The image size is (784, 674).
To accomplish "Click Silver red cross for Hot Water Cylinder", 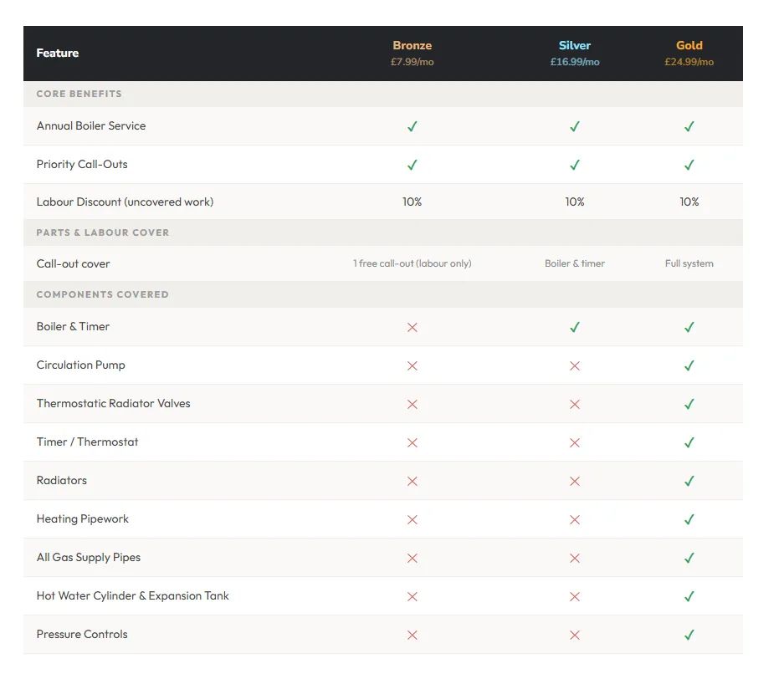I will click(x=575, y=596).
